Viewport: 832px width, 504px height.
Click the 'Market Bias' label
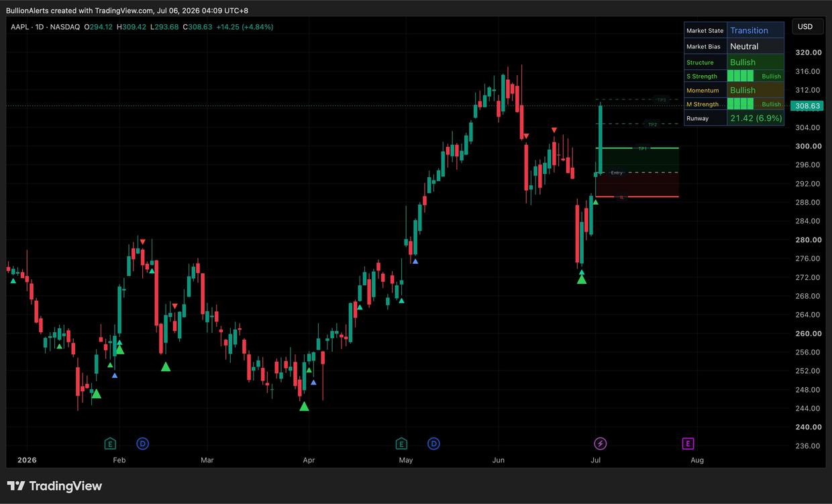click(x=703, y=47)
